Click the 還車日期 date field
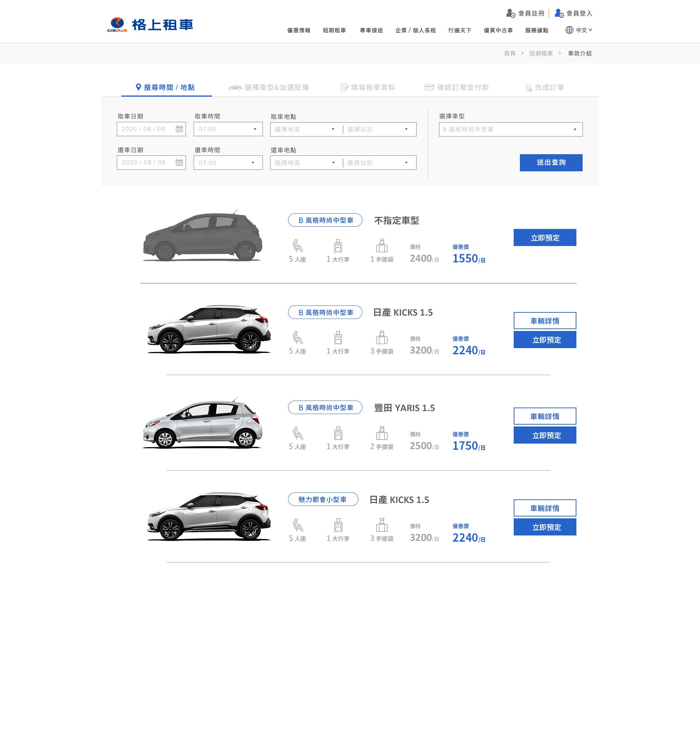Viewport: 700px width, 729px height. 151,163
